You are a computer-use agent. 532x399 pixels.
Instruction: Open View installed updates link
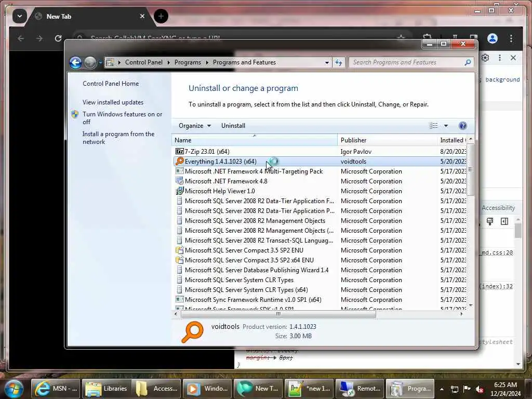[x=113, y=102]
